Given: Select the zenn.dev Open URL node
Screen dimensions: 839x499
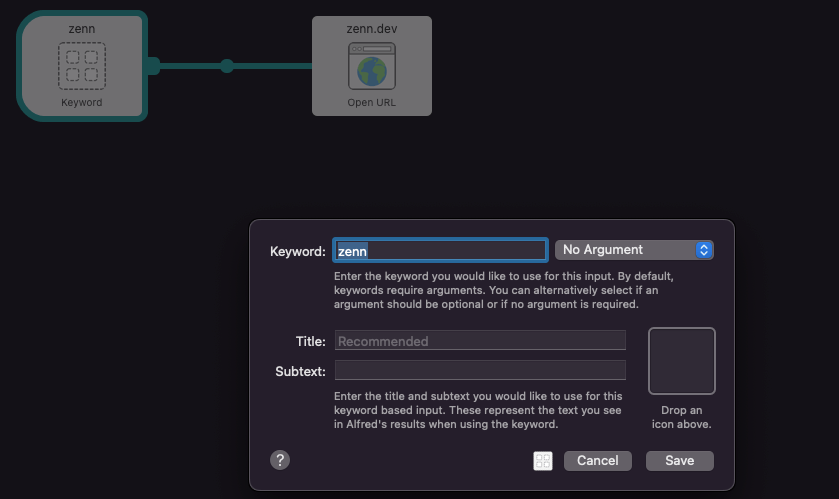Looking at the screenshot, I should point(372,66).
